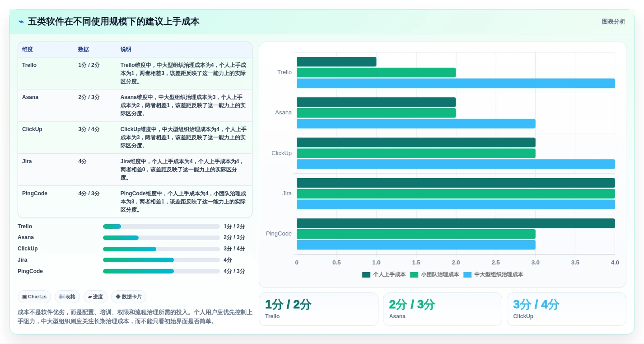Click the 图表分析 label in the header
Image resolution: width=644 pixels, height=344 pixels.
point(613,22)
